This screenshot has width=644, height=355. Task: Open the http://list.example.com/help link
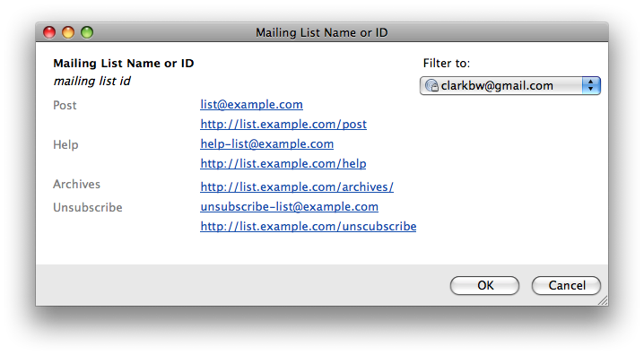283,164
